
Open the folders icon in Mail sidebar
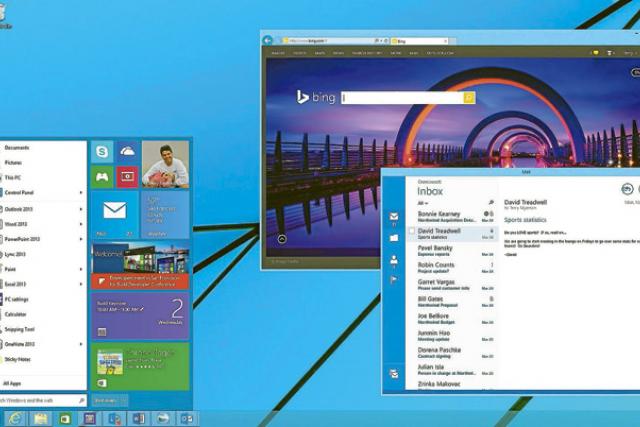click(394, 238)
